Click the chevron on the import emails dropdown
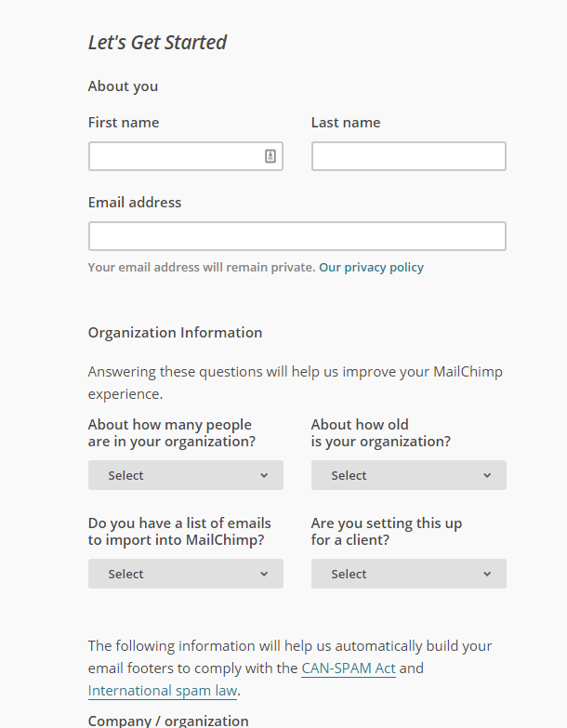 [264, 575]
